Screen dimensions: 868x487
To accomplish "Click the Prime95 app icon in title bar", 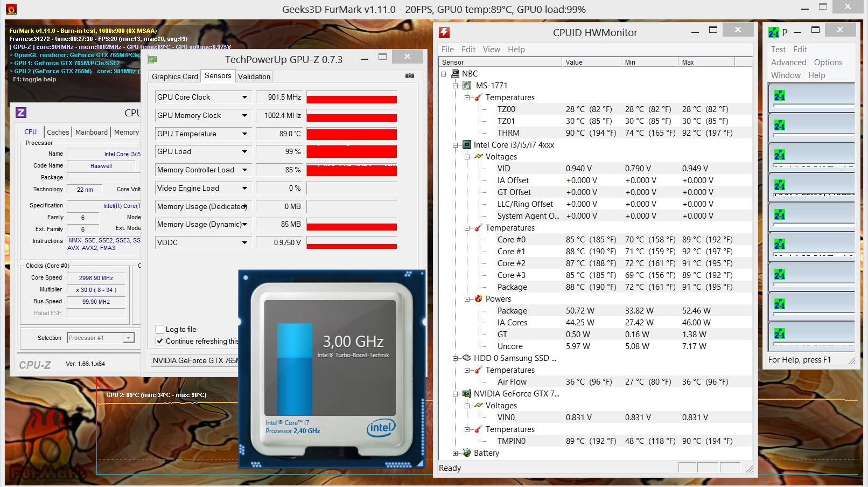I will tap(774, 32).
